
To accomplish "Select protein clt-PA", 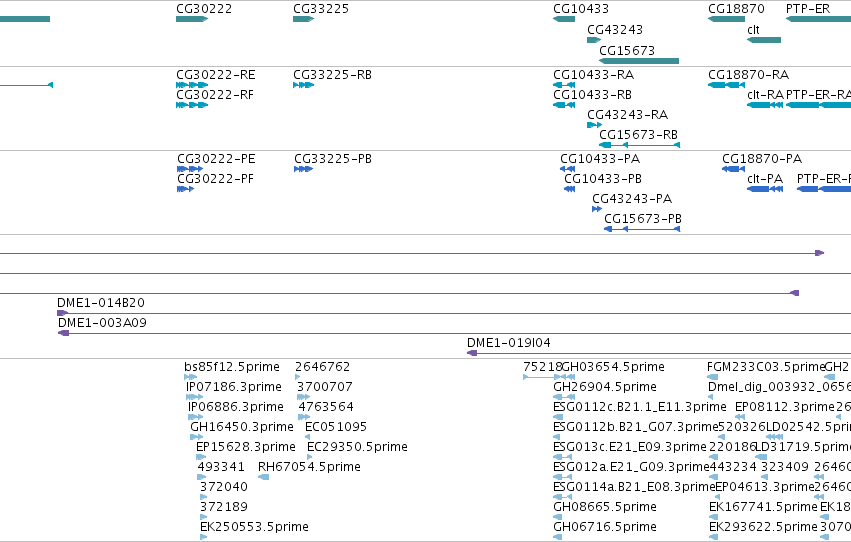I will [x=765, y=189].
